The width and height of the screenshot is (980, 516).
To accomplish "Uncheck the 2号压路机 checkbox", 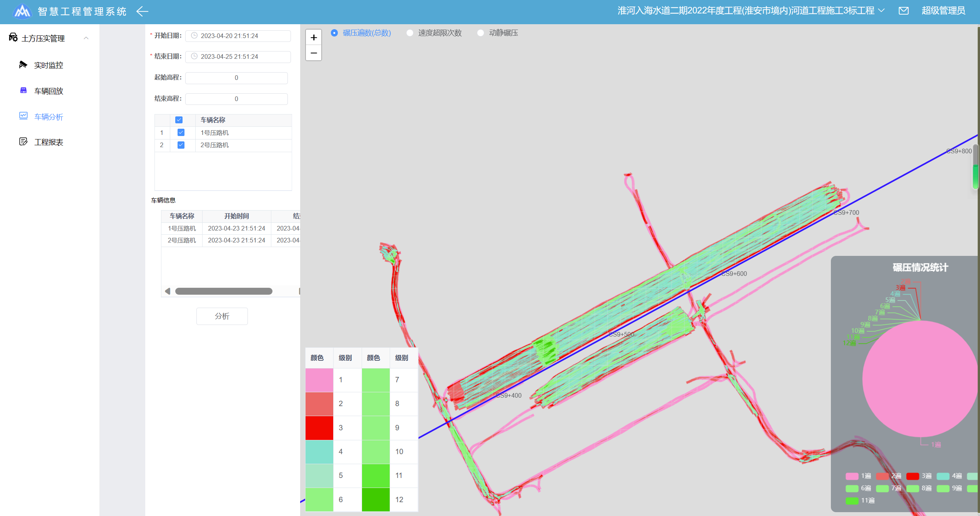I will [181, 145].
